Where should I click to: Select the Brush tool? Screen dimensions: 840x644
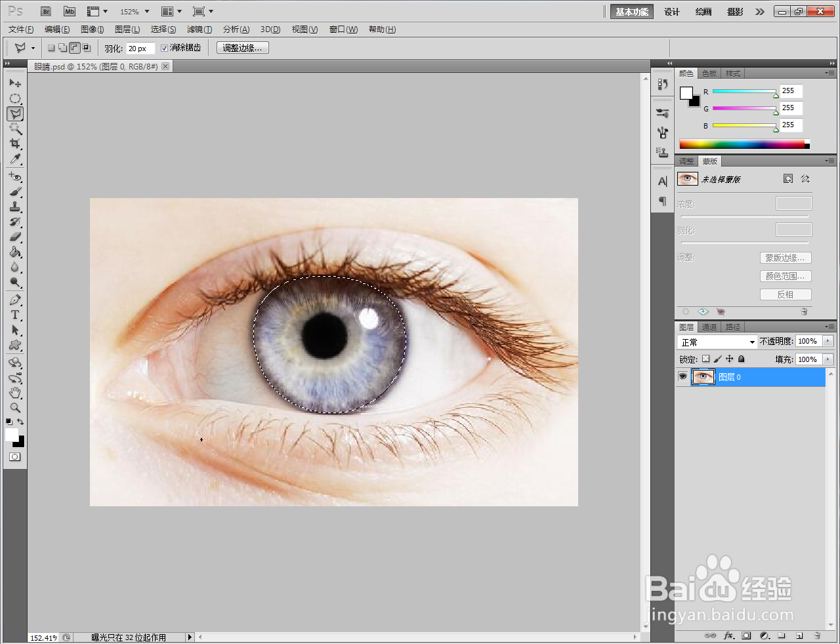pyautogui.click(x=15, y=191)
